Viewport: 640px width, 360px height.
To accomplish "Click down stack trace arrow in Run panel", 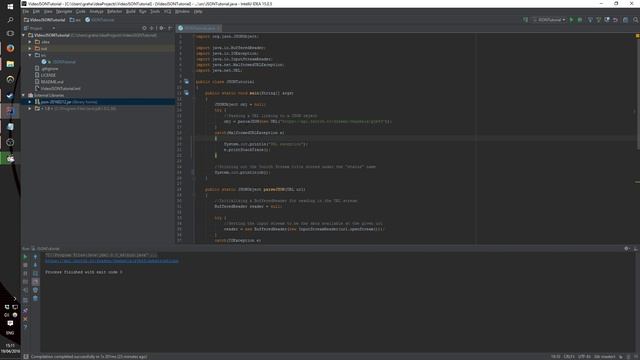I will point(36,265).
